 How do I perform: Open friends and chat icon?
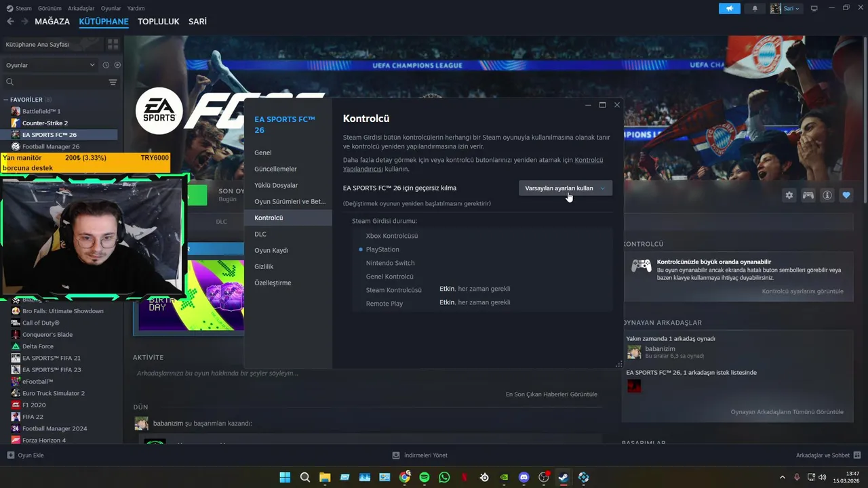[857, 455]
